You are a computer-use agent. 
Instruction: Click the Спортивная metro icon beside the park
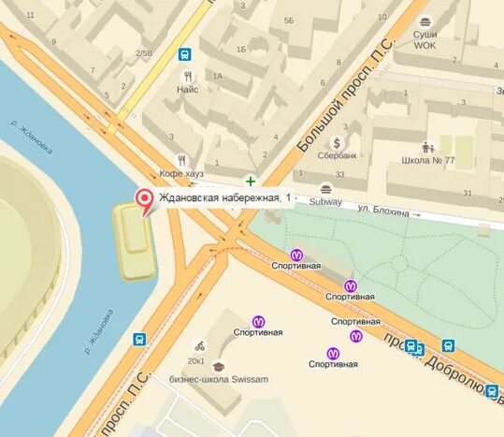pyautogui.click(x=296, y=255)
